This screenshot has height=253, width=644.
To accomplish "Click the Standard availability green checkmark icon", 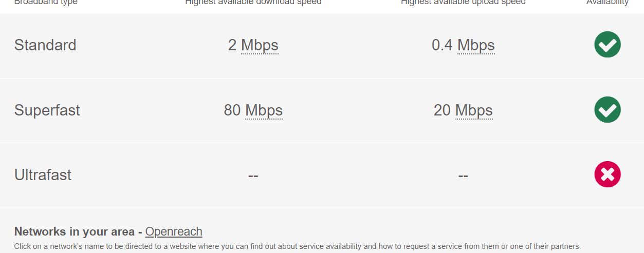I will point(608,45).
